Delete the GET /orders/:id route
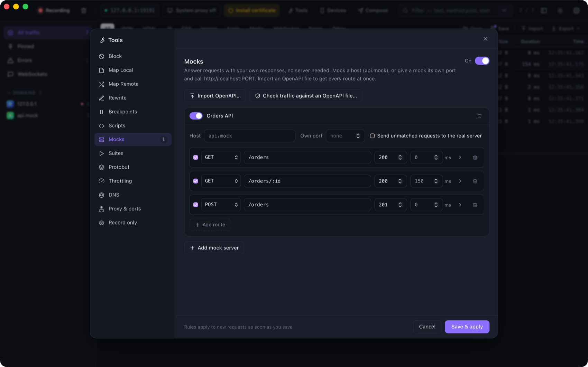The height and width of the screenshot is (367, 588). [x=475, y=181]
